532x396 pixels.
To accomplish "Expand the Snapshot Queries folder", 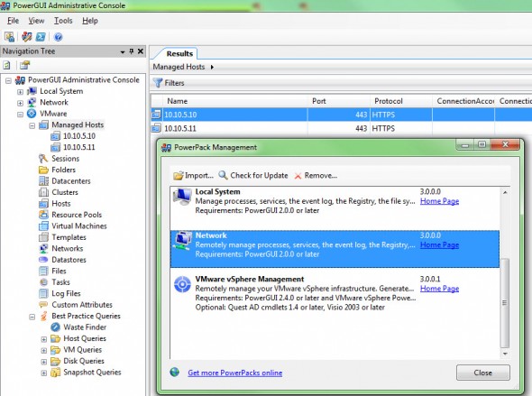I will click(x=44, y=373).
